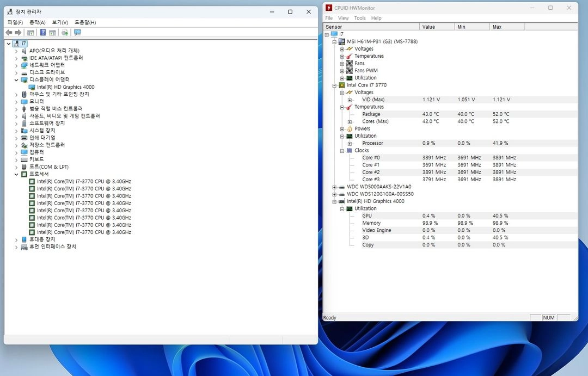Select the Clocks icon in HWMonitor
The height and width of the screenshot is (376, 588).
coord(350,151)
